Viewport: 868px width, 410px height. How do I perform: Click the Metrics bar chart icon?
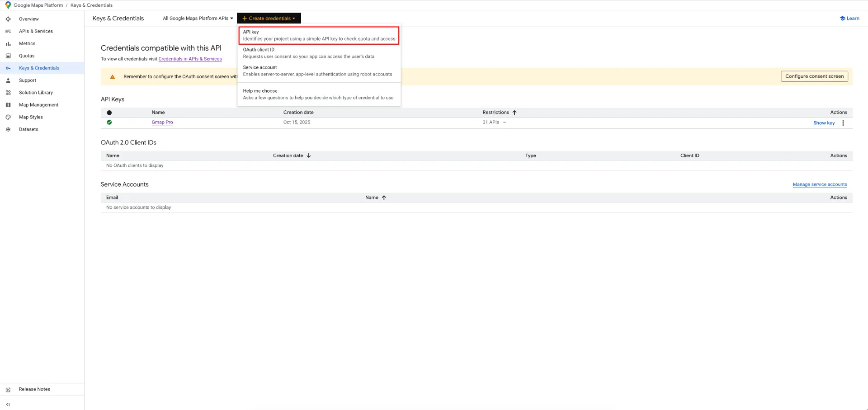point(8,44)
